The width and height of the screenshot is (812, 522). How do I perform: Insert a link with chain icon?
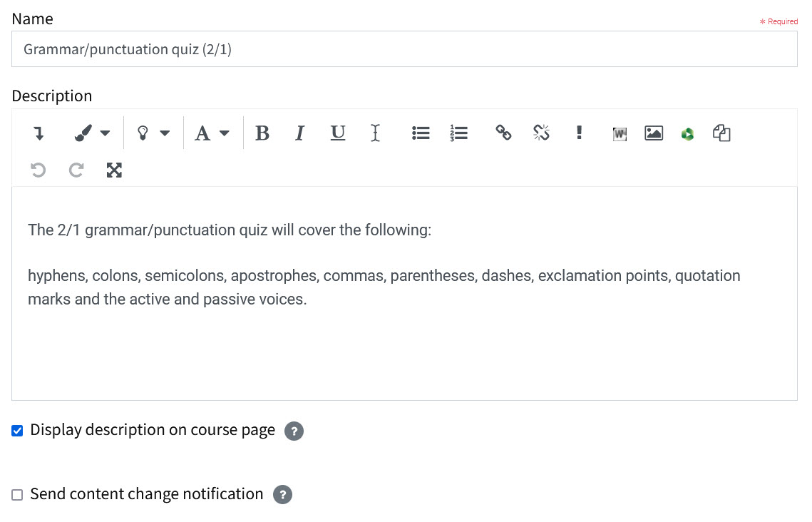pyautogui.click(x=503, y=133)
